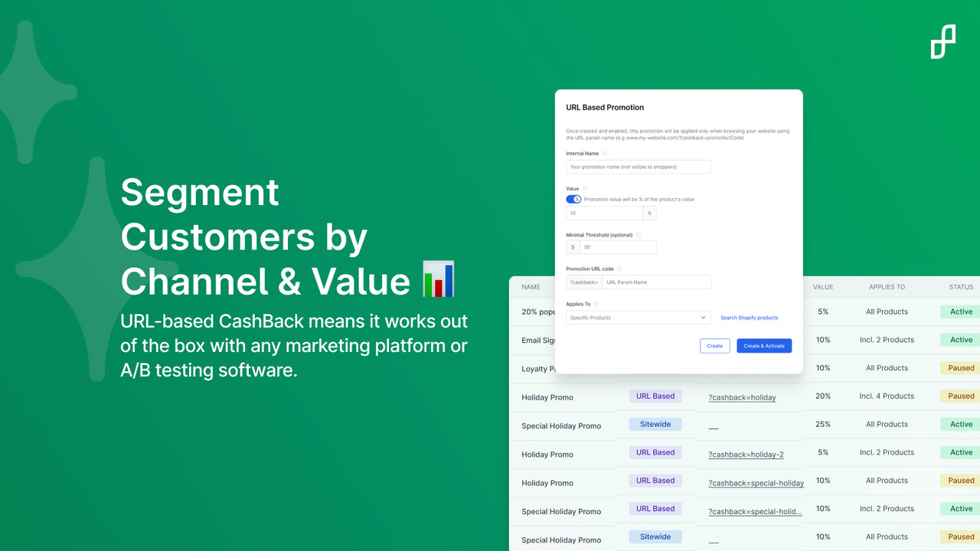Click the URL Param Name input field

pos(657,282)
